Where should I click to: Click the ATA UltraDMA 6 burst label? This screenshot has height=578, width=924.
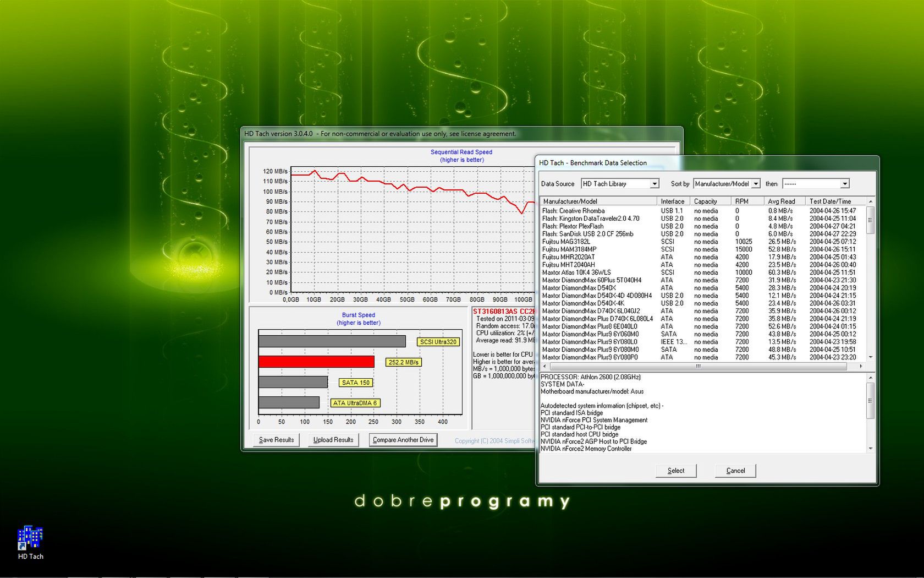[x=355, y=403]
